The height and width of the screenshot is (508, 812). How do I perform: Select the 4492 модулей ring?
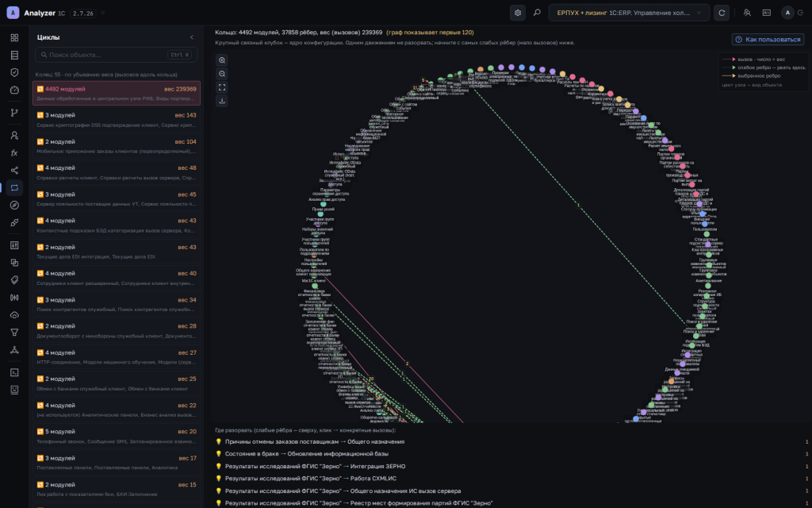(x=116, y=93)
